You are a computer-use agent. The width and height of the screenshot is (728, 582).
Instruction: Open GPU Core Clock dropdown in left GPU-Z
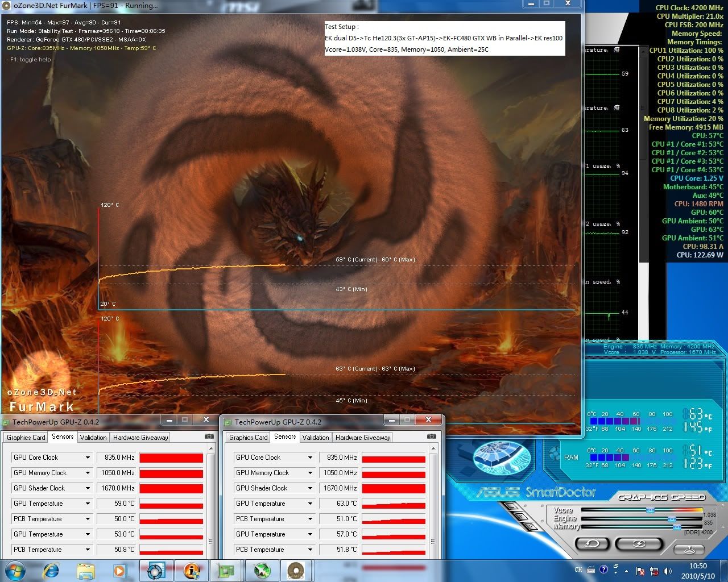(x=88, y=458)
